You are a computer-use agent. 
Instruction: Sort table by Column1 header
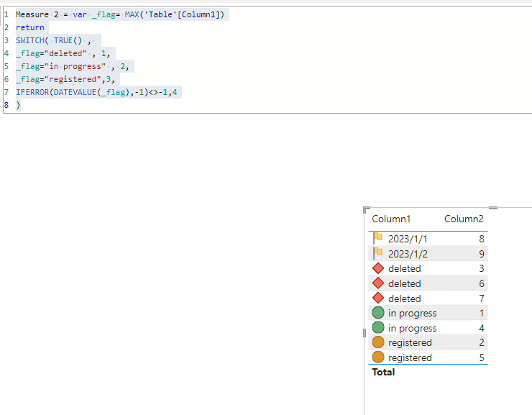click(x=391, y=219)
